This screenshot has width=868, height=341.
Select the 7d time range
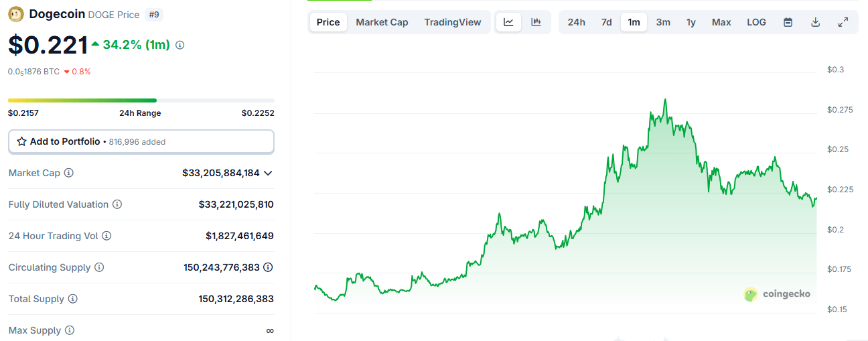606,22
